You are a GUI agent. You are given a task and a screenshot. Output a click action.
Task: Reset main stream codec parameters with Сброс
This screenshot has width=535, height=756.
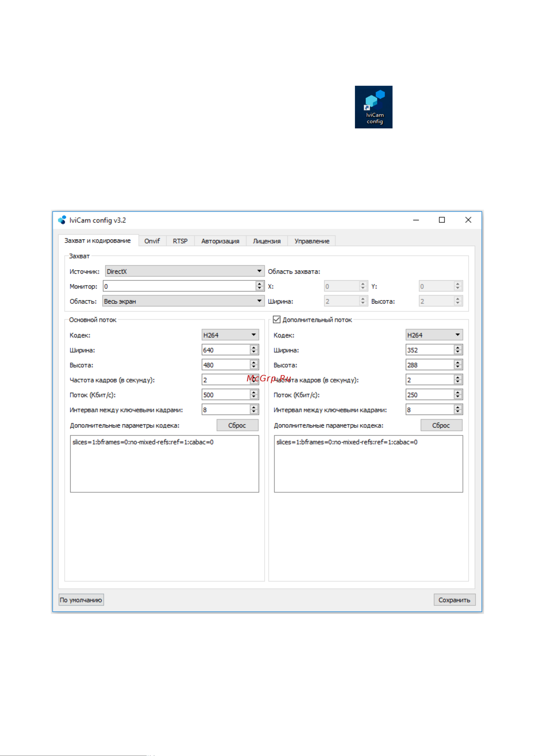pos(238,425)
